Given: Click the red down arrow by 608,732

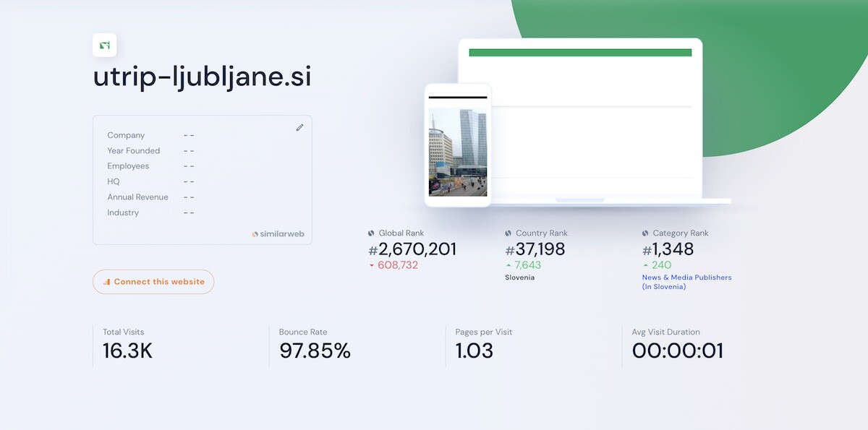Looking at the screenshot, I should (372, 265).
